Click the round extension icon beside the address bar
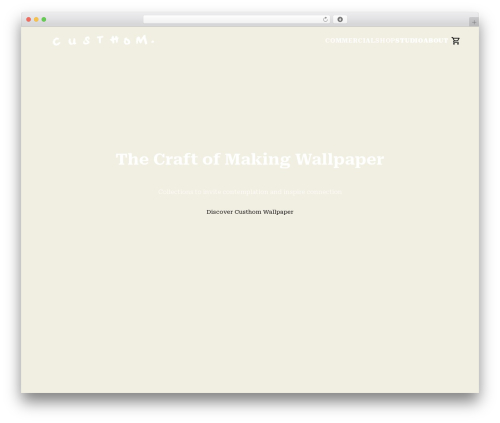Image resolution: width=500 pixels, height=423 pixels. 340,20
